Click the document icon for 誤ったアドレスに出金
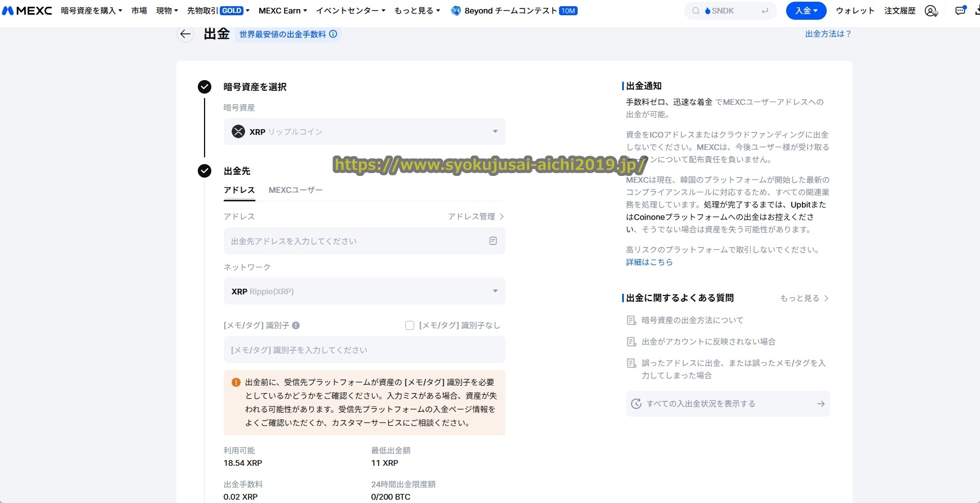Screen dimensions: 980x503 (632, 363)
